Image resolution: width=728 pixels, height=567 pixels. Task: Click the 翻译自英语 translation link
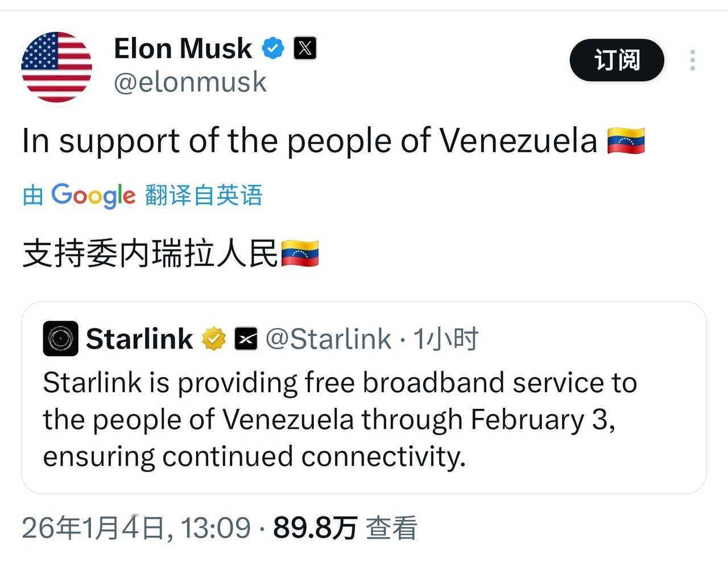[x=204, y=196]
